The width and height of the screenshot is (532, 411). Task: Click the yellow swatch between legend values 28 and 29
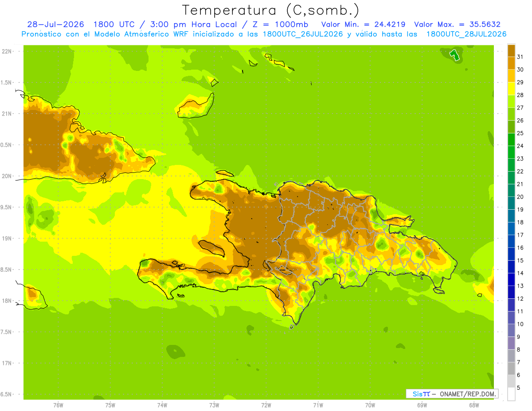click(511, 89)
